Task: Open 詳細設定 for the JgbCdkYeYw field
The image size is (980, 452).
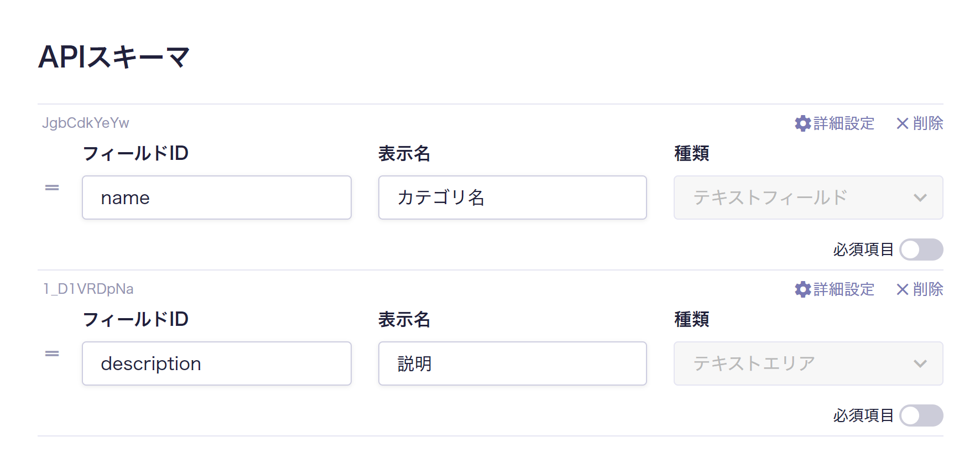Action: pyautogui.click(x=843, y=123)
